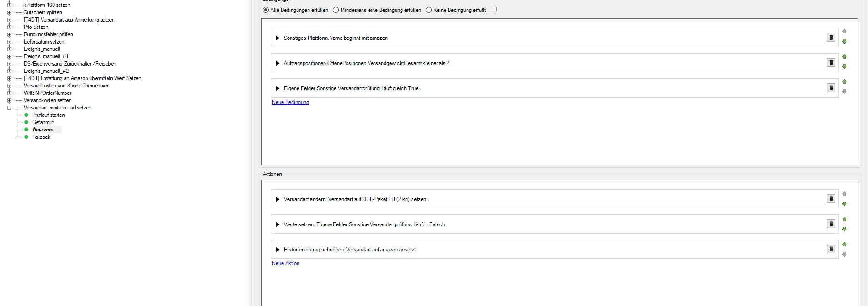
Task: Click the green status dot beside Fallback
Action: pos(27,137)
